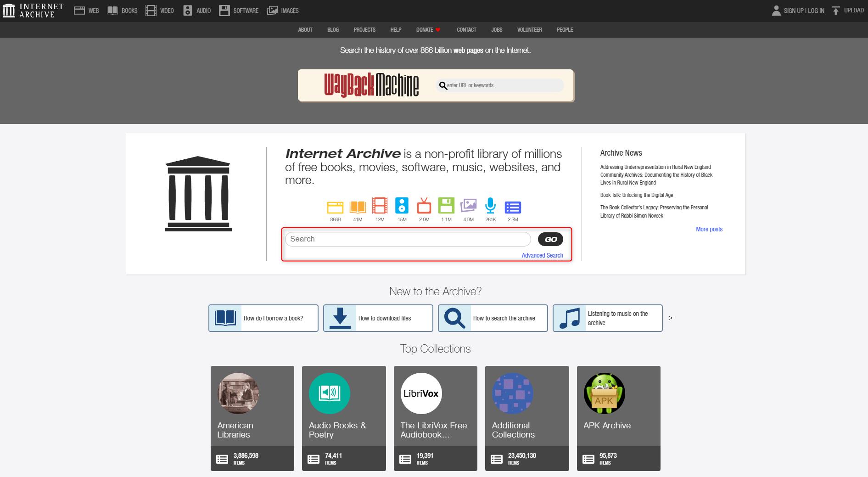
Task: Select the purple images icon labeled 4.9M
Action: click(x=468, y=206)
